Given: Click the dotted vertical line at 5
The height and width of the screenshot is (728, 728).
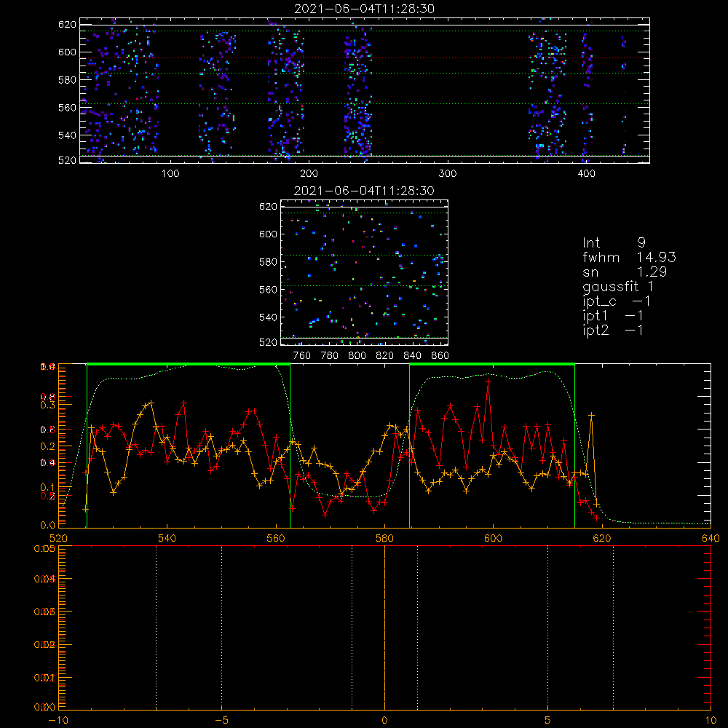Looking at the screenshot, I should [x=548, y=628].
